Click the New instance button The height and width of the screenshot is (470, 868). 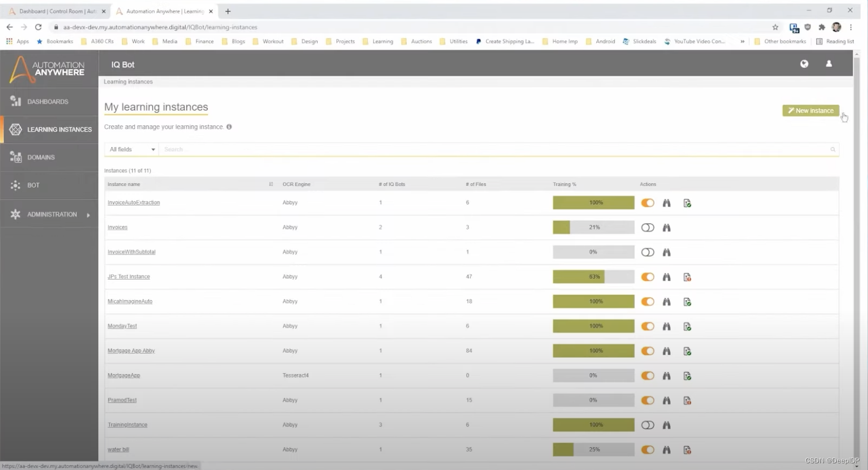(811, 111)
